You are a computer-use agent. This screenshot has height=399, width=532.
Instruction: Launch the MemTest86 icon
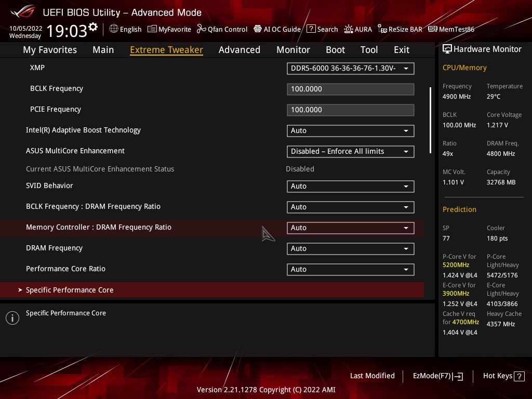433,29
